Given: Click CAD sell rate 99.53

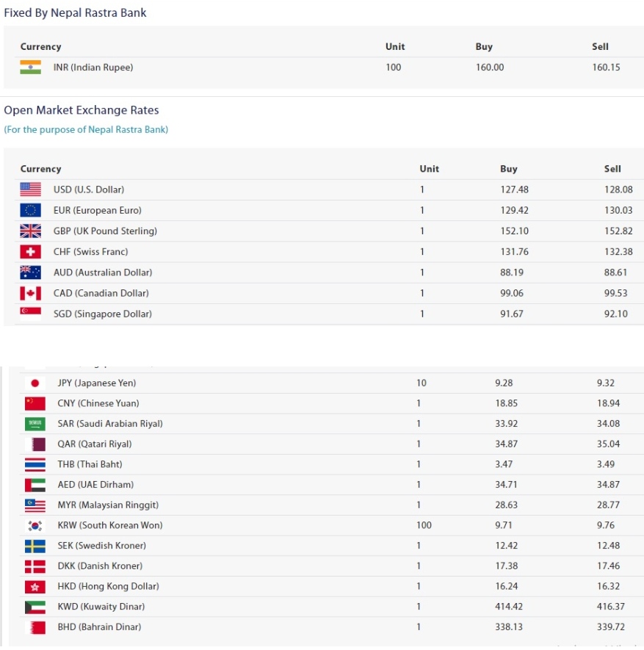Looking at the screenshot, I should pyautogui.click(x=616, y=293).
